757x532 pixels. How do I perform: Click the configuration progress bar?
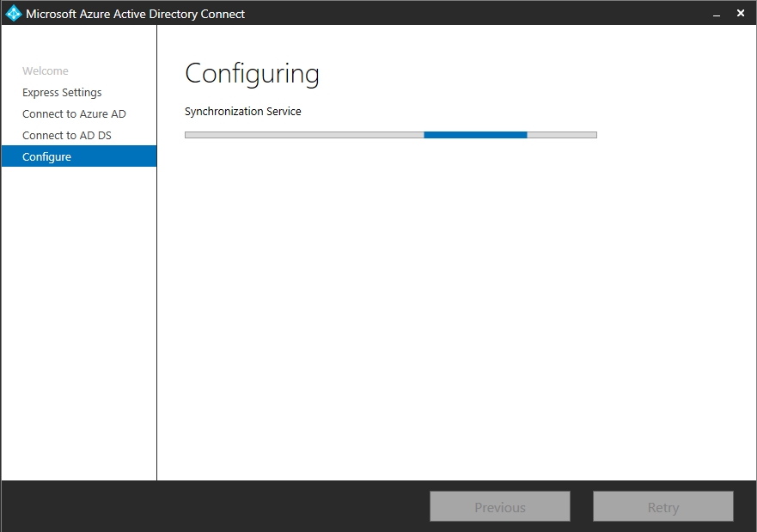(x=391, y=135)
